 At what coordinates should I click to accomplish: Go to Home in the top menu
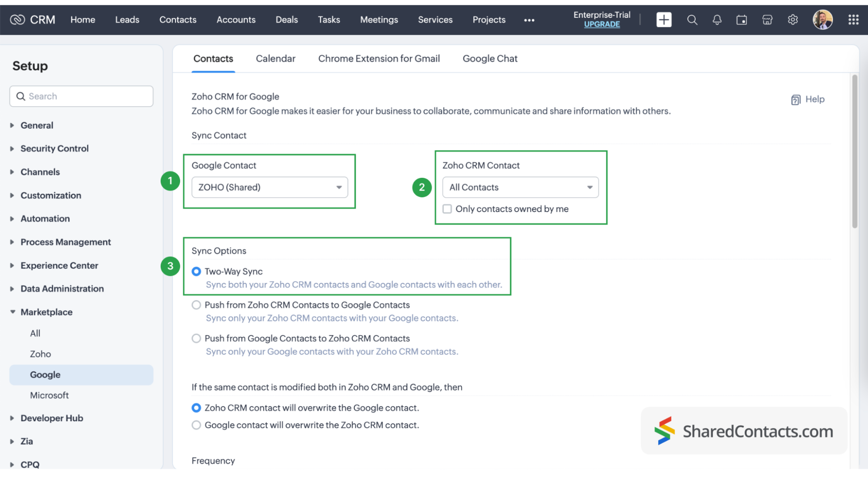[83, 20]
